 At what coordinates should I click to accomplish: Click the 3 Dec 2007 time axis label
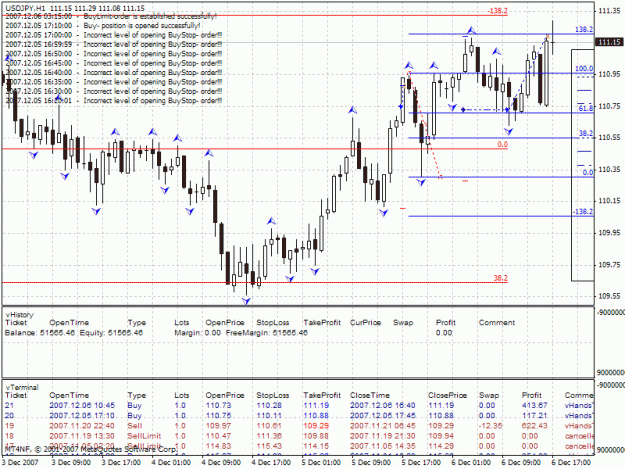tap(20, 463)
